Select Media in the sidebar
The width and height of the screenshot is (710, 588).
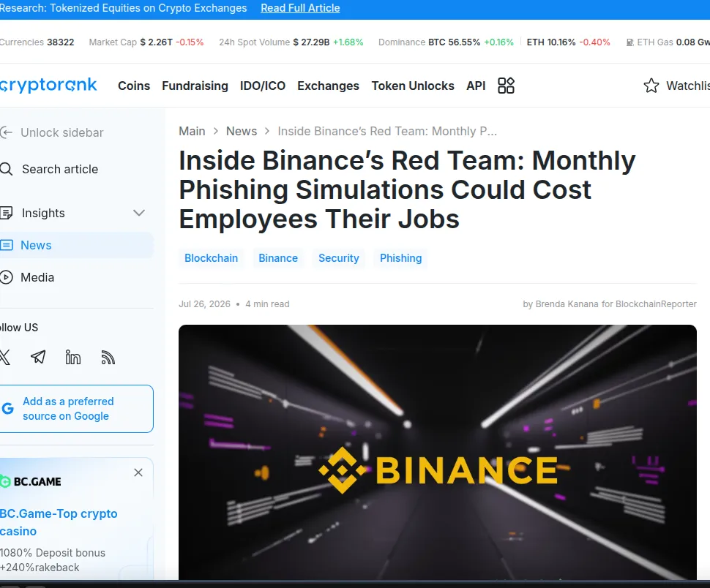tap(76, 277)
